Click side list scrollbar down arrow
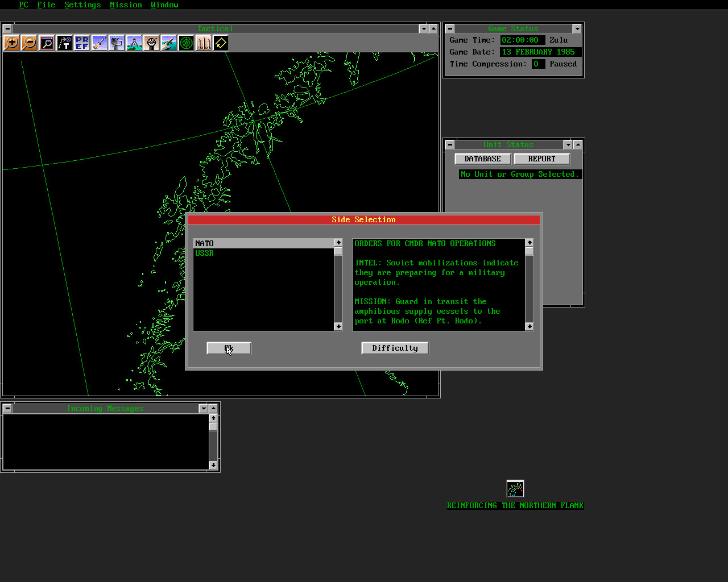 [x=338, y=326]
